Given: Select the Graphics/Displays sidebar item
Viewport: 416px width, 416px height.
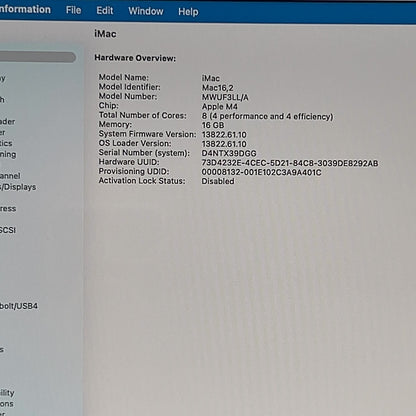Looking at the screenshot, I should (x=18, y=187).
